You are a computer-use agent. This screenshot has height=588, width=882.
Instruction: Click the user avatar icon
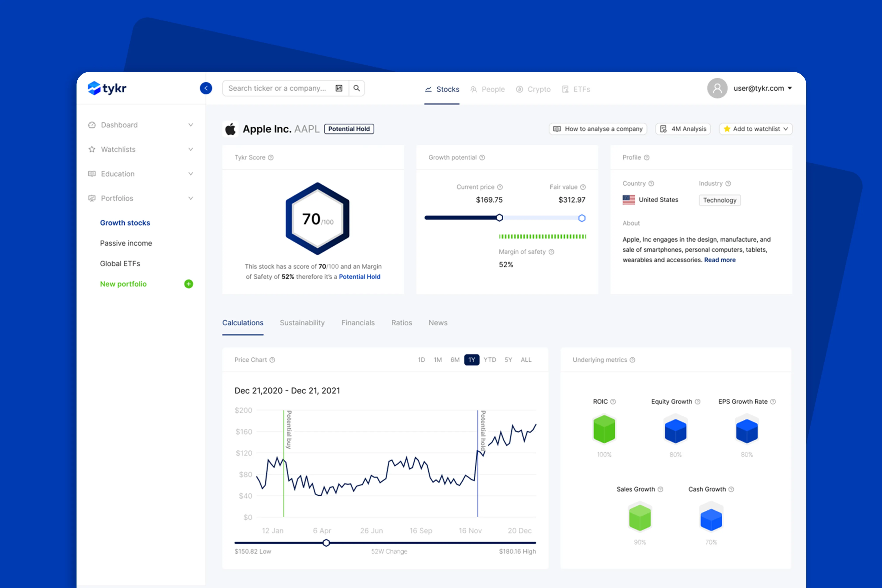pos(717,88)
